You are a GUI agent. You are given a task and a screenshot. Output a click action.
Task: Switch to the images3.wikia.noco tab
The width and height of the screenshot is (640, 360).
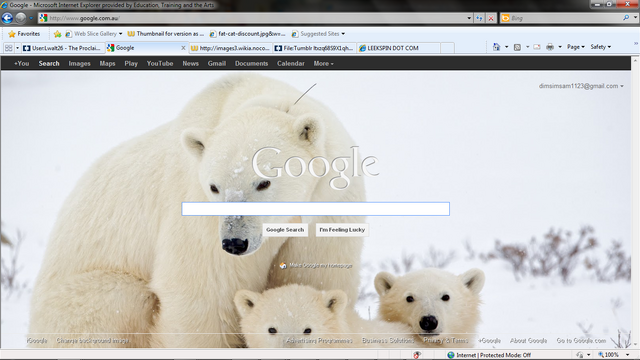point(231,48)
